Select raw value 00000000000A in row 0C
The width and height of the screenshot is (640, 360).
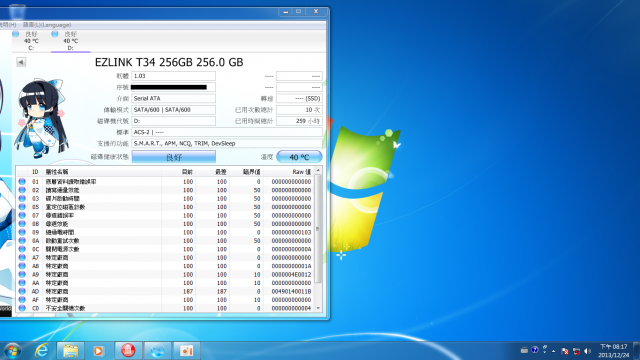point(291,249)
